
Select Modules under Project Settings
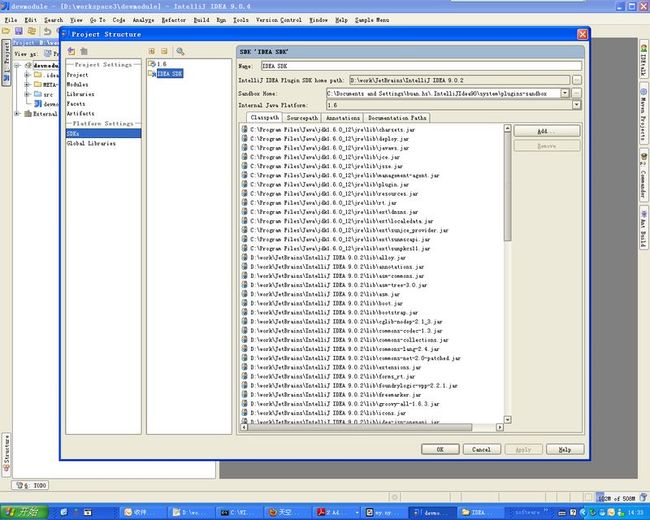tap(77, 85)
